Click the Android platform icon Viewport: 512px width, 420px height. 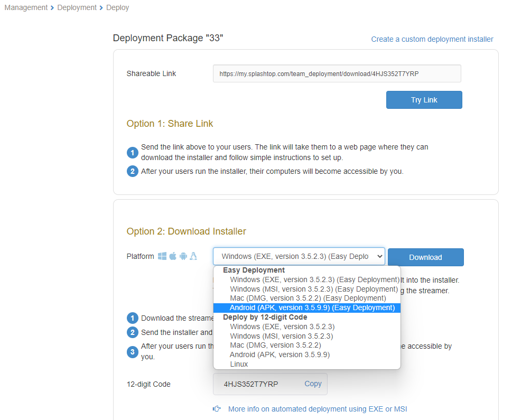(183, 256)
